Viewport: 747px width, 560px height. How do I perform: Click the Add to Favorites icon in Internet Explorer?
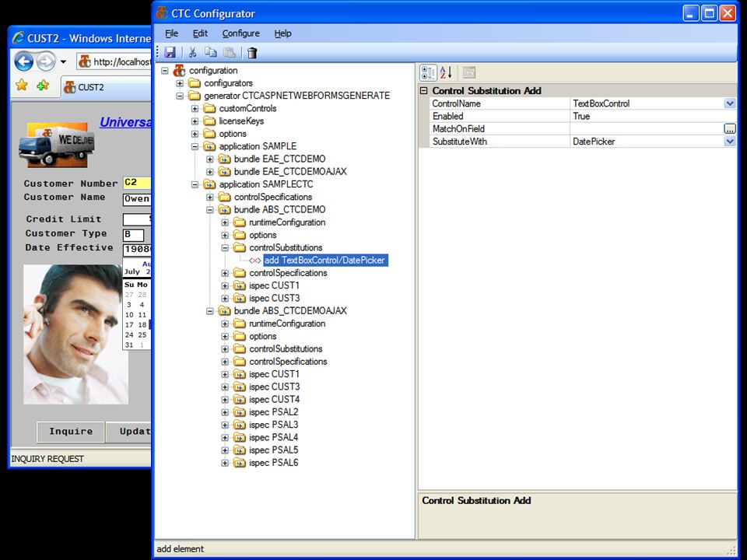click(43, 86)
